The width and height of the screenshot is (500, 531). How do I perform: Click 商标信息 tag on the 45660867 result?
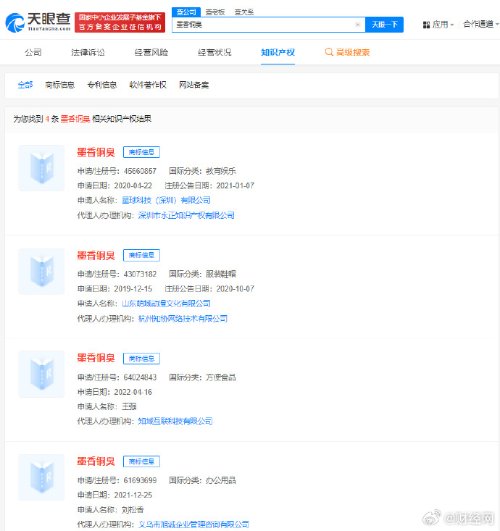tap(141, 152)
